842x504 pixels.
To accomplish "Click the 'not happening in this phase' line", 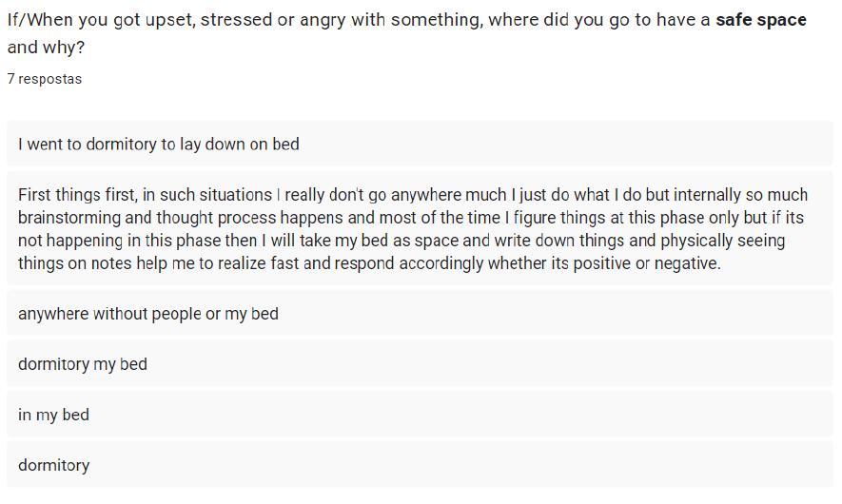I will click(x=401, y=241).
